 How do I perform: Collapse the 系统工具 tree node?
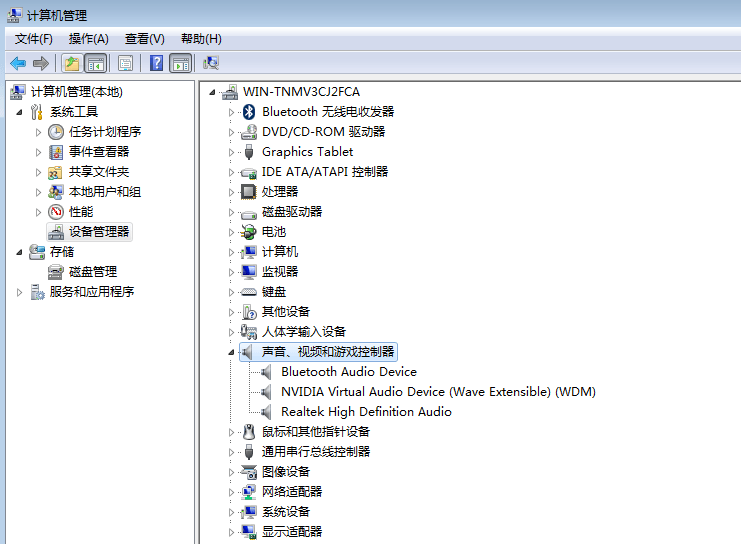coord(19,112)
